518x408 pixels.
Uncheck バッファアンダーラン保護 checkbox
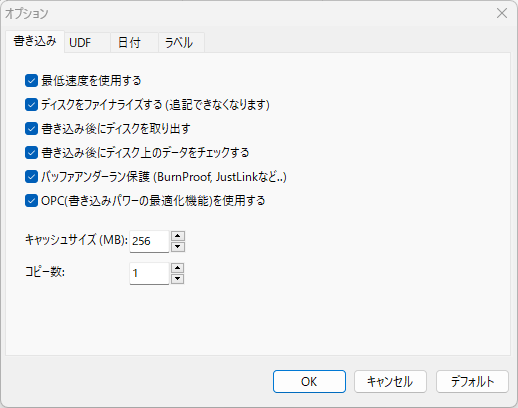click(x=31, y=177)
